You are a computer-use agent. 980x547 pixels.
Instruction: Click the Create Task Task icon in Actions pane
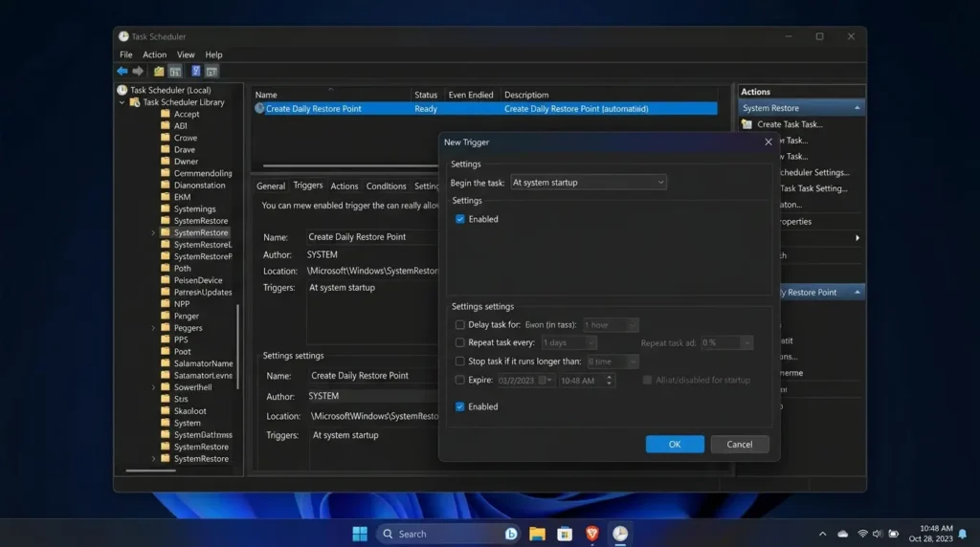click(746, 123)
